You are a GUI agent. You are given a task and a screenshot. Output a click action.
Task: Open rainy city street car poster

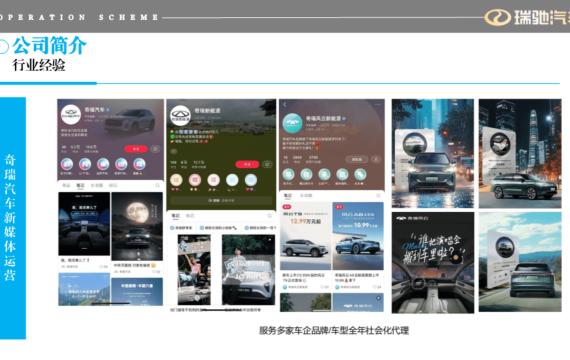click(x=433, y=153)
